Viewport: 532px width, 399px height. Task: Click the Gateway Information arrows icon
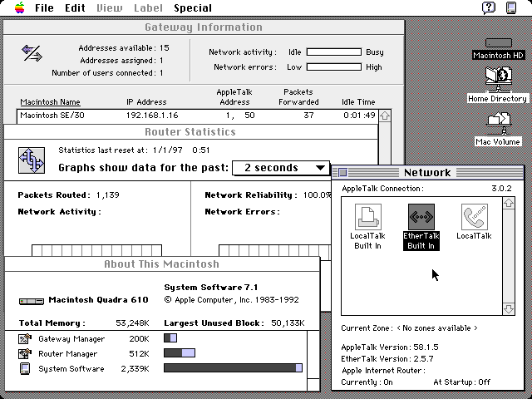(32, 53)
